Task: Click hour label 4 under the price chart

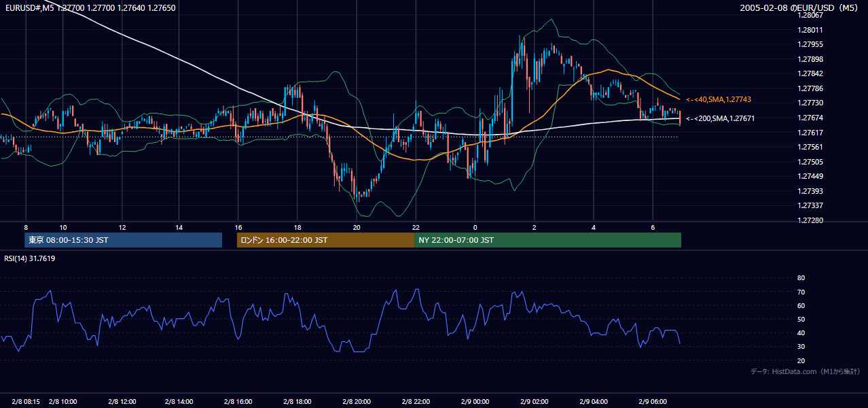Action: coord(594,227)
